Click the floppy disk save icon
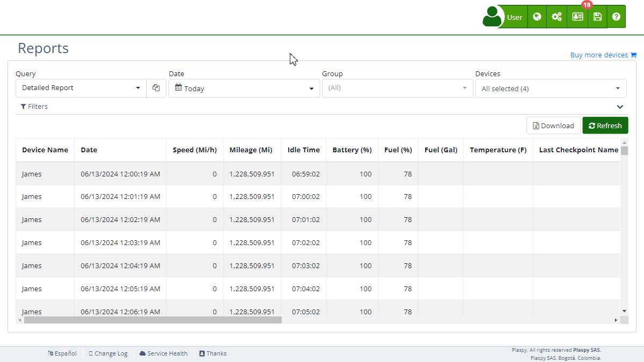Image resolution: width=644 pixels, height=362 pixels. coord(597,17)
